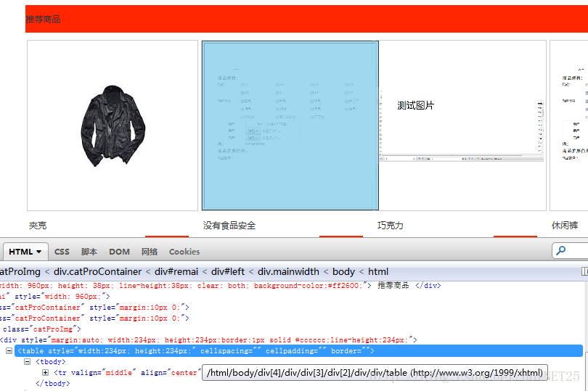Screen dimensions: 588x391
Task: Switch to the DOM tab
Action: pos(119,252)
